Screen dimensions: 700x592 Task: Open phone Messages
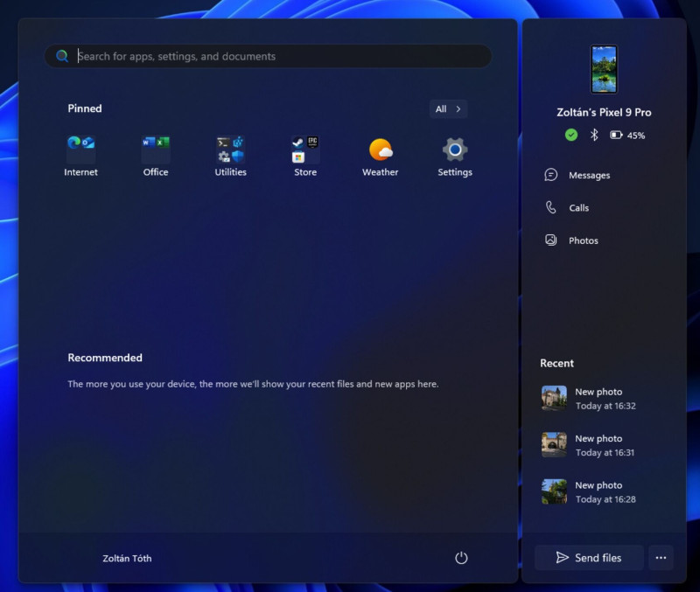[x=589, y=175]
